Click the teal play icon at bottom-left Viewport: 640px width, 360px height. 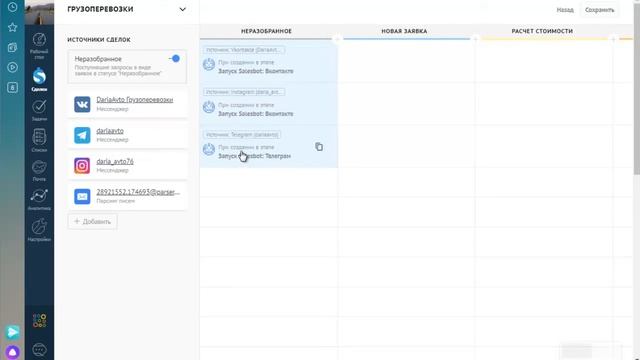(x=13, y=332)
